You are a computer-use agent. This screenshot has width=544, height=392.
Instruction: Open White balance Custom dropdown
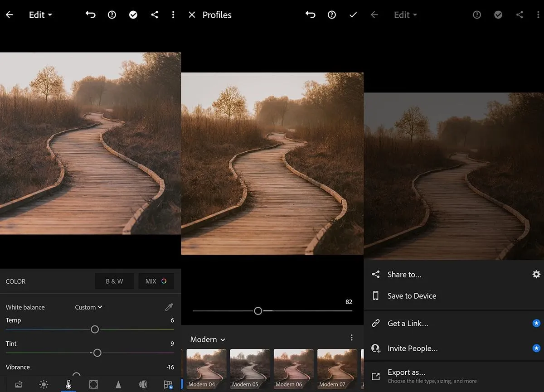click(88, 307)
